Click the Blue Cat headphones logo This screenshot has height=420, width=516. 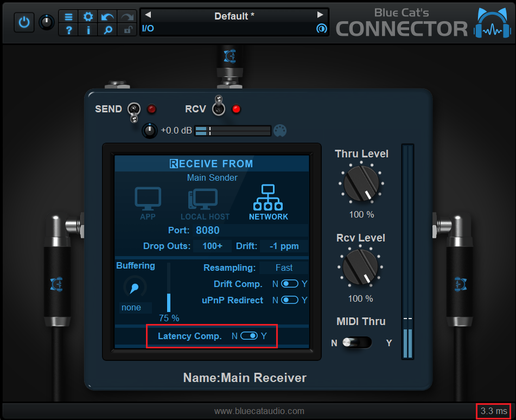[x=492, y=23]
